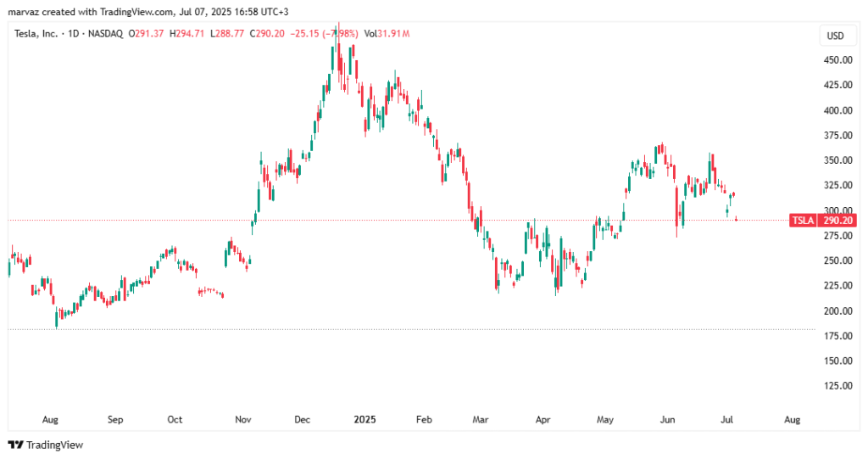
Task: Click the 350.00 price axis label
Action: (838, 160)
